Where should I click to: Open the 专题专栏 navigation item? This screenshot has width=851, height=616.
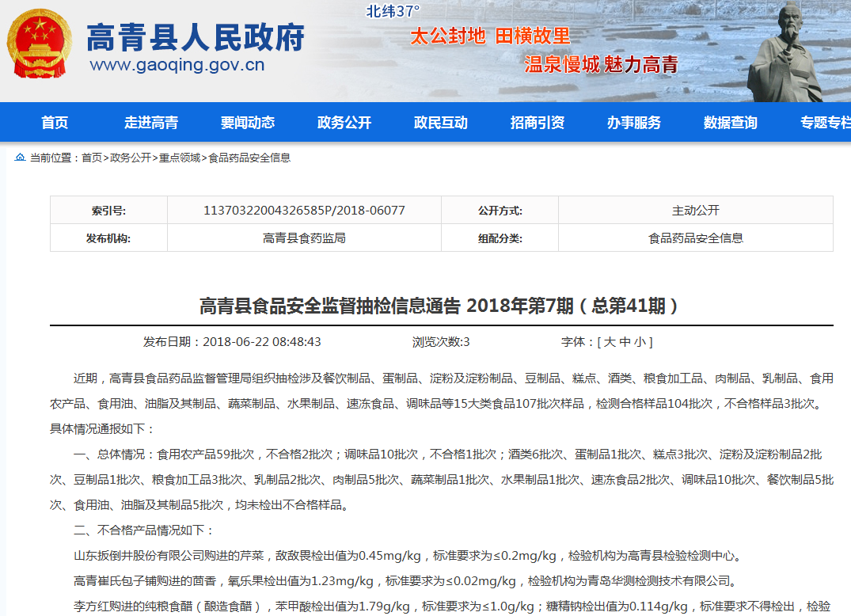pos(823,123)
